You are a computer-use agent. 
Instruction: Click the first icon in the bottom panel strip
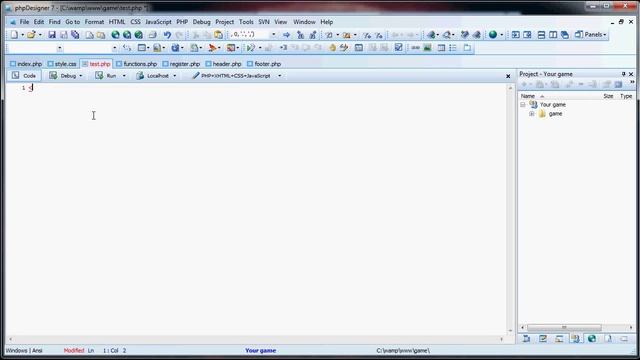coord(527,338)
